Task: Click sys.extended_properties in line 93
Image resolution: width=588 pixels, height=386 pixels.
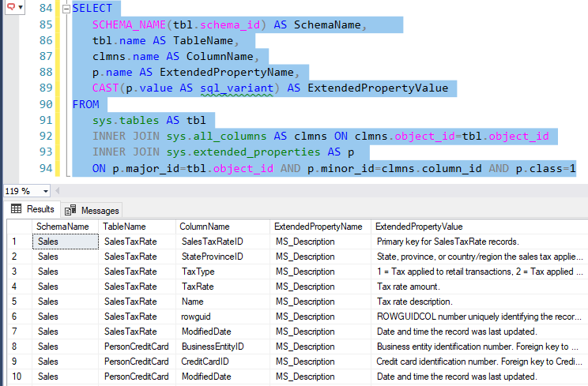Action: click(243, 152)
